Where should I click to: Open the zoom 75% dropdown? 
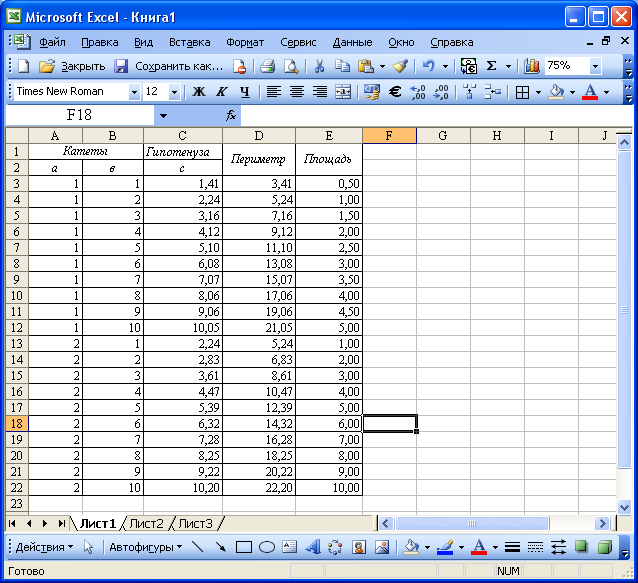[x=595, y=66]
